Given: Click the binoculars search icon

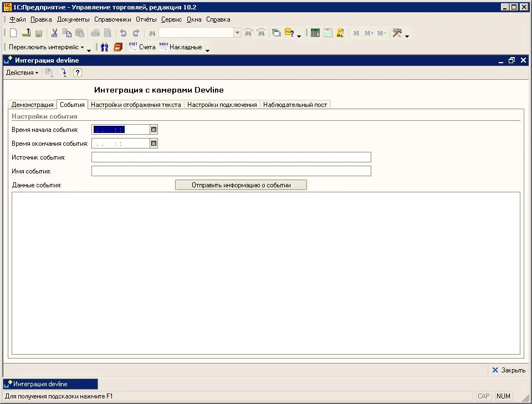Looking at the screenshot, I should (151, 33).
